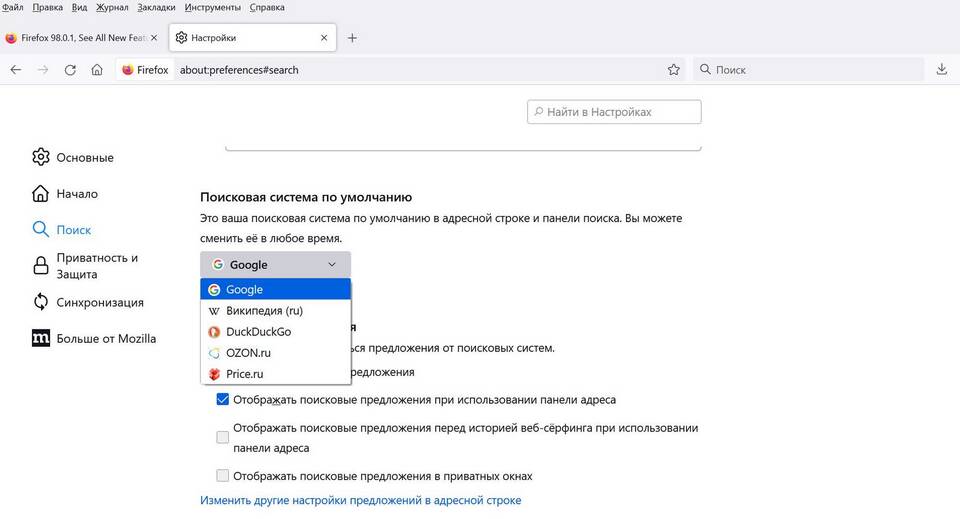Enable suggestions in private windows checkbox
960x519 pixels.
(223, 476)
